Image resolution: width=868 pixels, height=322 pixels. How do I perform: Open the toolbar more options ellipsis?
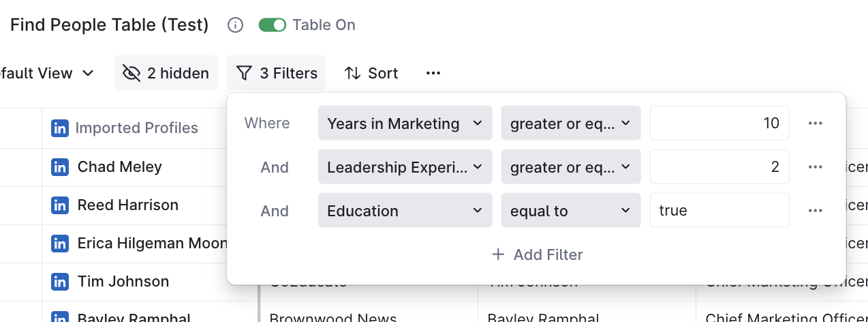(433, 73)
